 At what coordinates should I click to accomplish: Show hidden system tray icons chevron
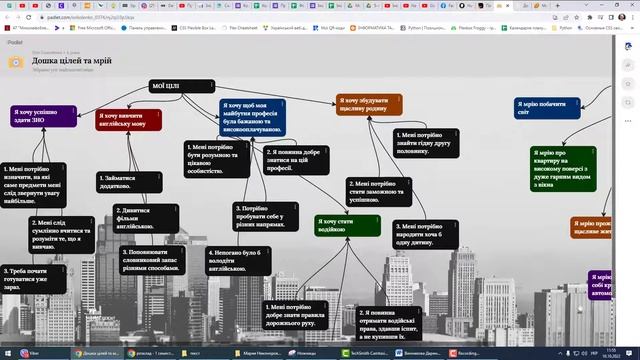click(560, 353)
